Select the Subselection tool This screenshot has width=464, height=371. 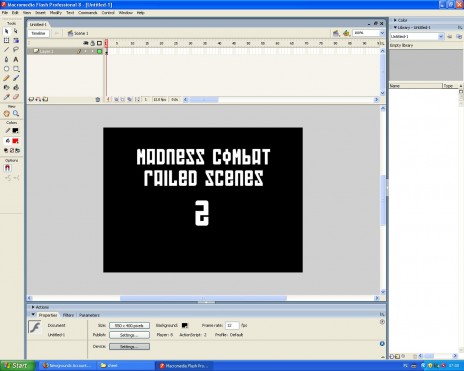[x=16, y=31]
